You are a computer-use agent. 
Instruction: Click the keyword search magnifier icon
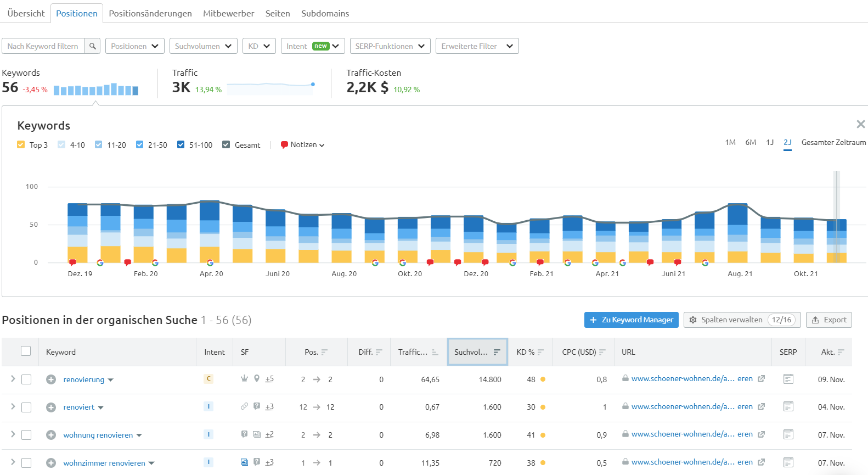click(93, 46)
